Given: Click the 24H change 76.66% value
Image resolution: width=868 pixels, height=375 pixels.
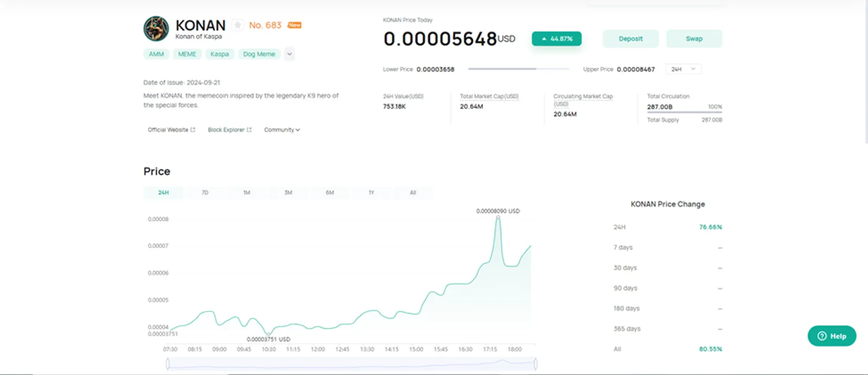Looking at the screenshot, I should [x=711, y=227].
